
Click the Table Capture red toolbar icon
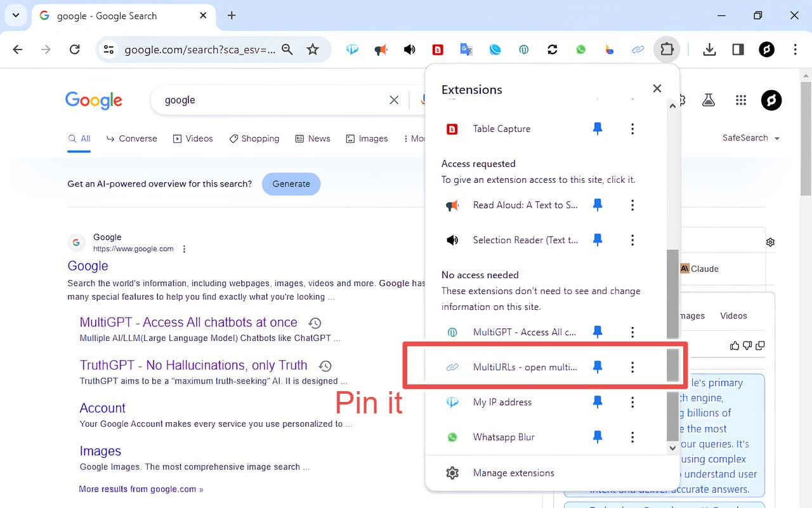coord(438,50)
